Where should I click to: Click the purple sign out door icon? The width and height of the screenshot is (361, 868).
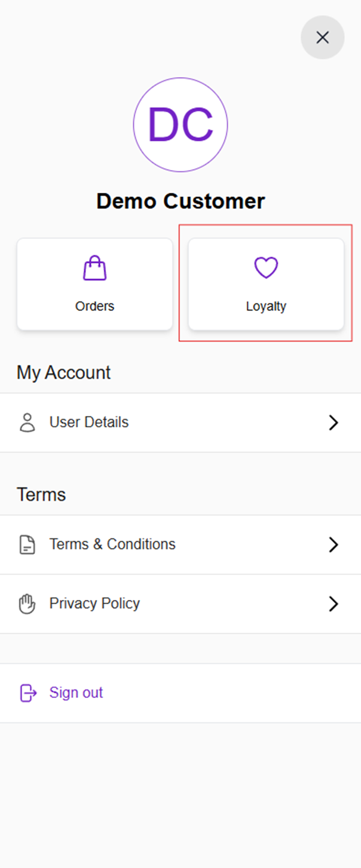pos(28,692)
